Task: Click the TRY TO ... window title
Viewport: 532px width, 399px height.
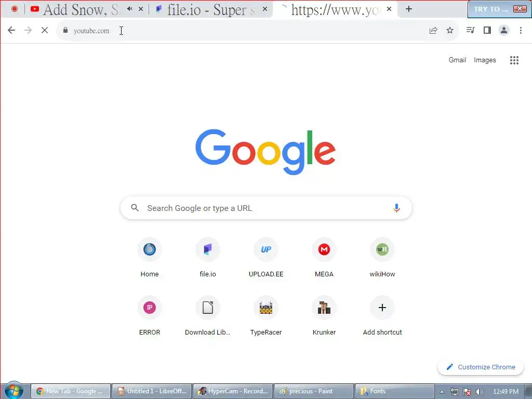Action: tap(490, 9)
